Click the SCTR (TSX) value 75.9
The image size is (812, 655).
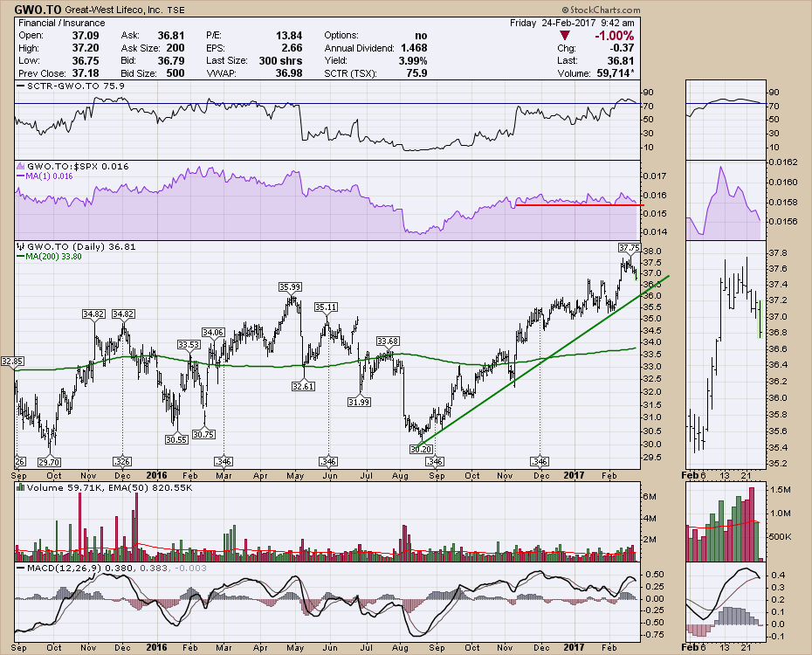[x=416, y=73]
